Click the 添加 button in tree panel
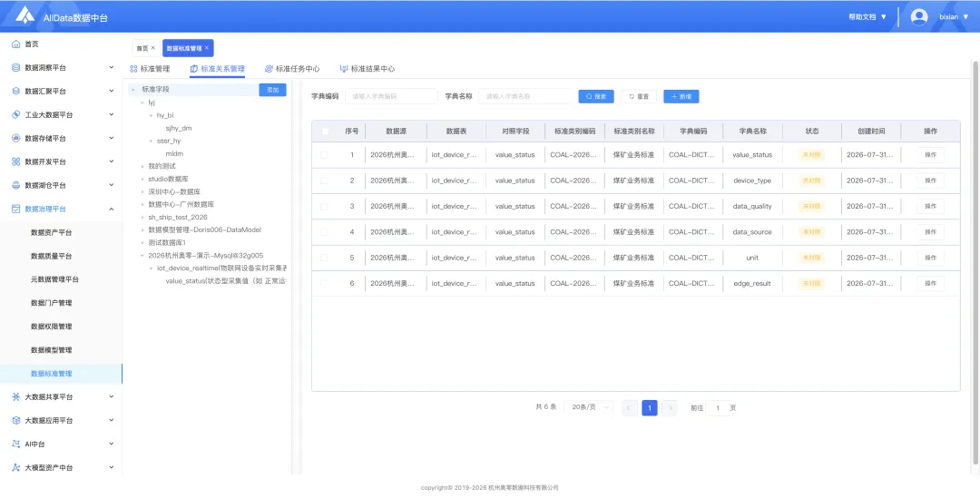The image size is (980, 498). (x=272, y=90)
